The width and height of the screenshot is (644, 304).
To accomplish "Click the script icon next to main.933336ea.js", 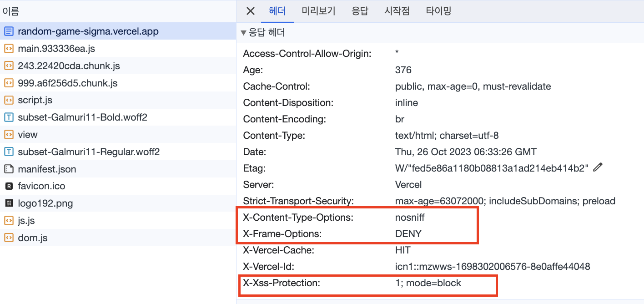I will pos(9,49).
